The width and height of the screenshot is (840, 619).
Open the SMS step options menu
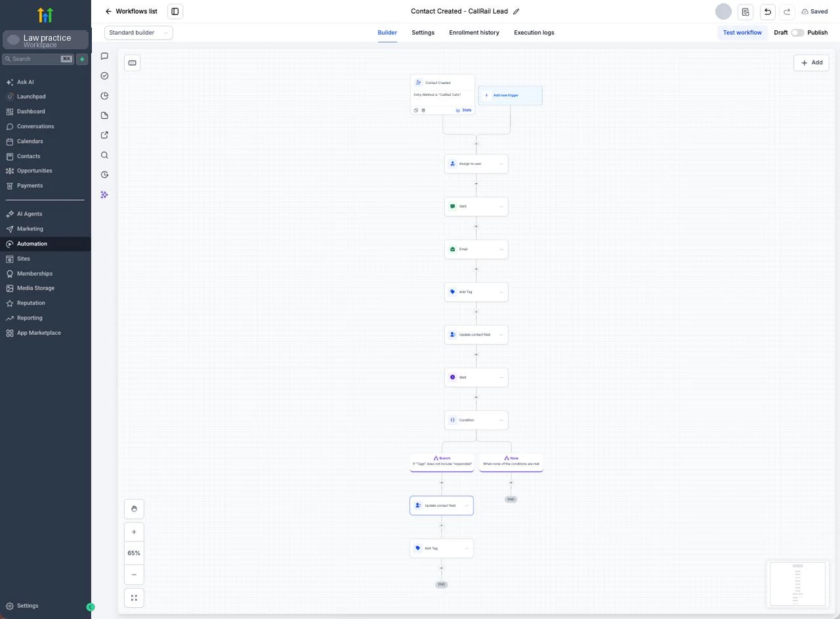click(501, 206)
